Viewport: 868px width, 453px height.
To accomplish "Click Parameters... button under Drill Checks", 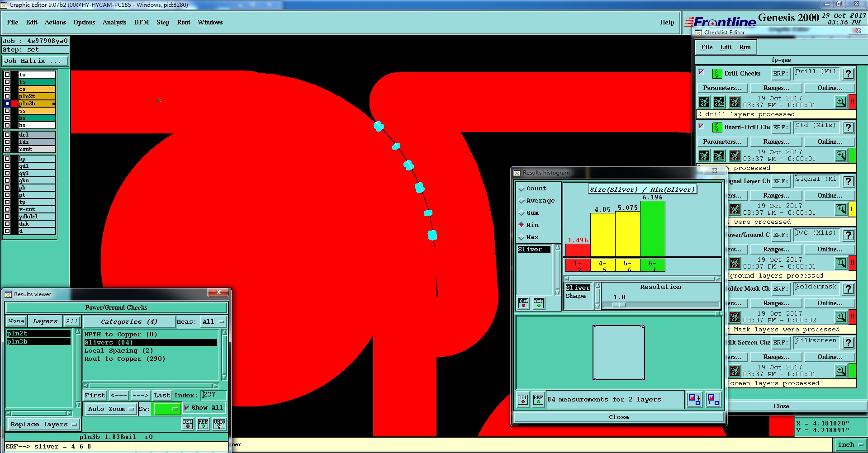I will pyautogui.click(x=722, y=88).
